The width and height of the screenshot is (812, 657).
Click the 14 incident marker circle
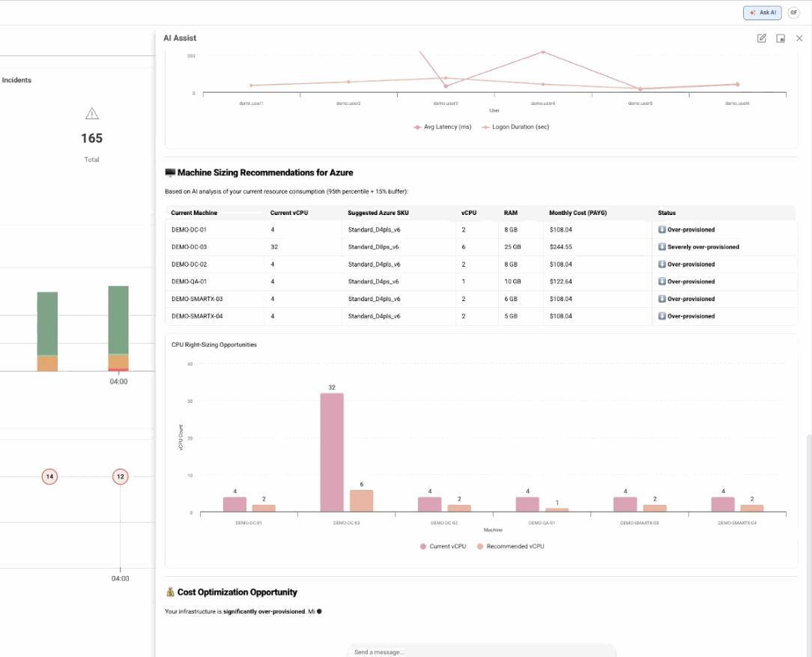click(49, 476)
